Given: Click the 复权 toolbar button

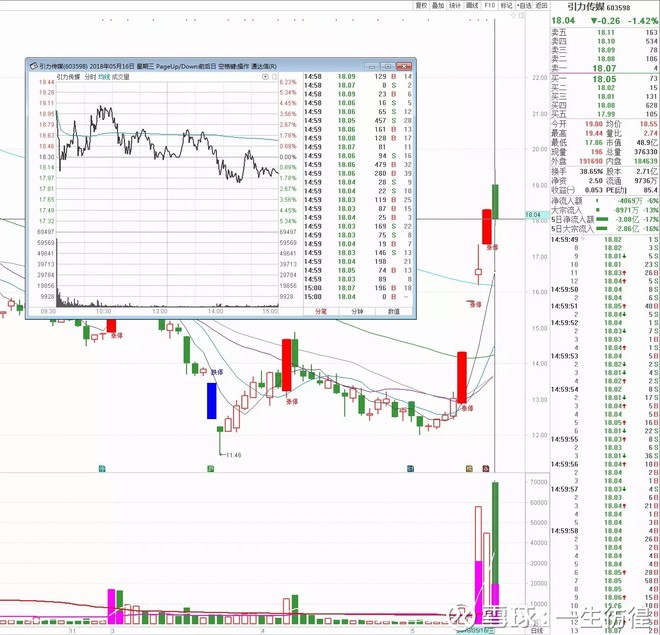Looking at the screenshot, I should coord(421,5).
